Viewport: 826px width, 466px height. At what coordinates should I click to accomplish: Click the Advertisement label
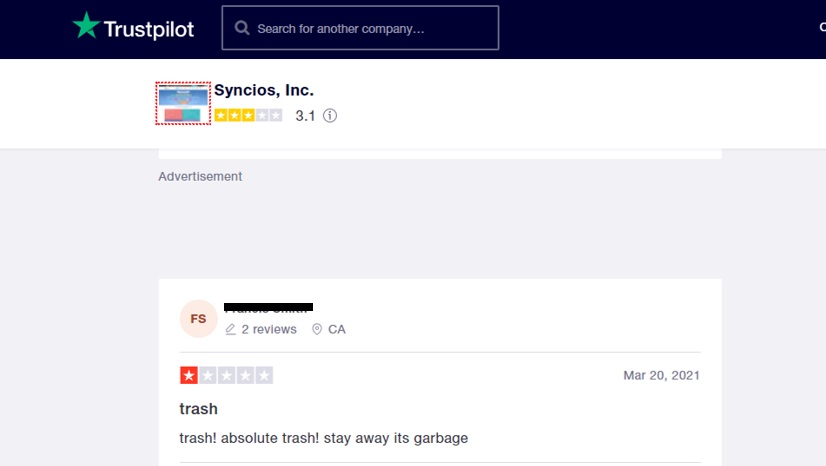200,176
